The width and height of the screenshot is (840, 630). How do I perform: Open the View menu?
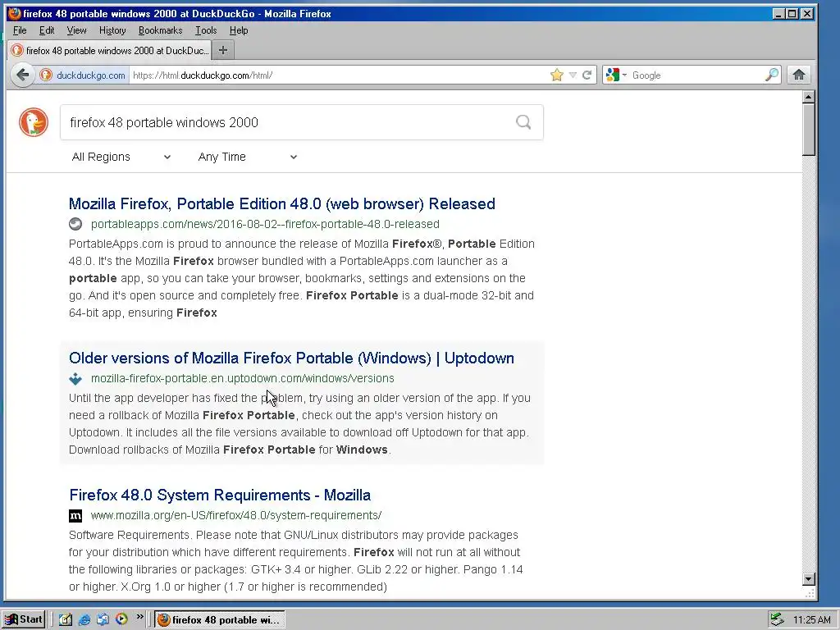coord(76,30)
